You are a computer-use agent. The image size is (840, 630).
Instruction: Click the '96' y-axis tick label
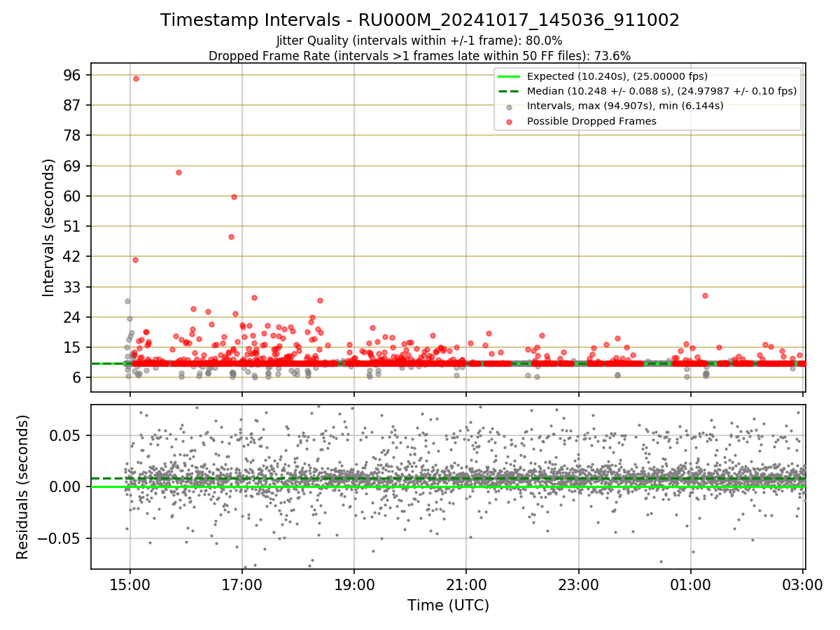pos(73,75)
